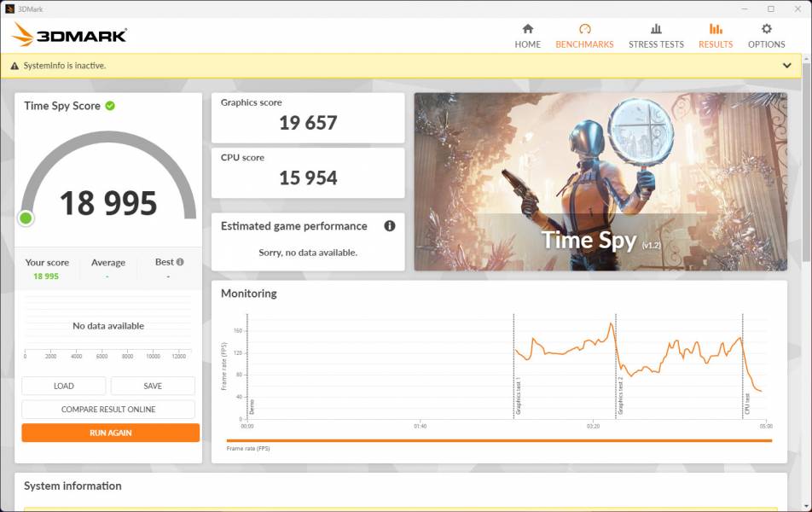Click the Graphics test 1 marker in chart
Image resolution: width=812 pixels, height=512 pixels.
(x=517, y=397)
